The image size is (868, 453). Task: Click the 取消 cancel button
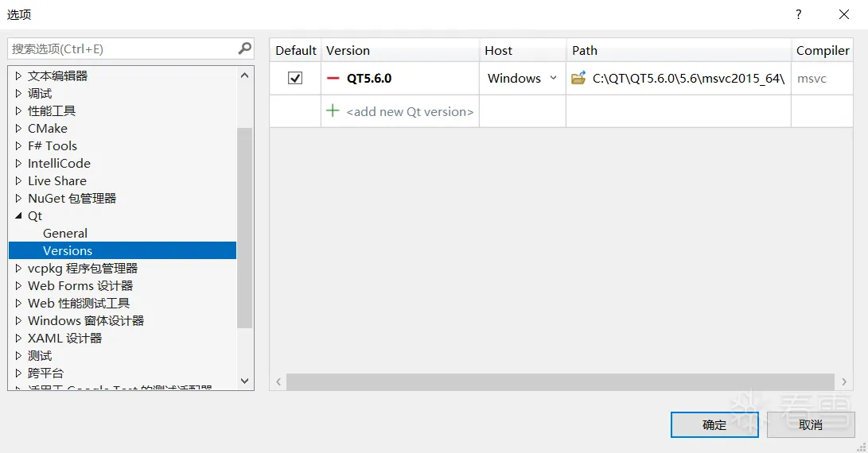[x=810, y=424]
